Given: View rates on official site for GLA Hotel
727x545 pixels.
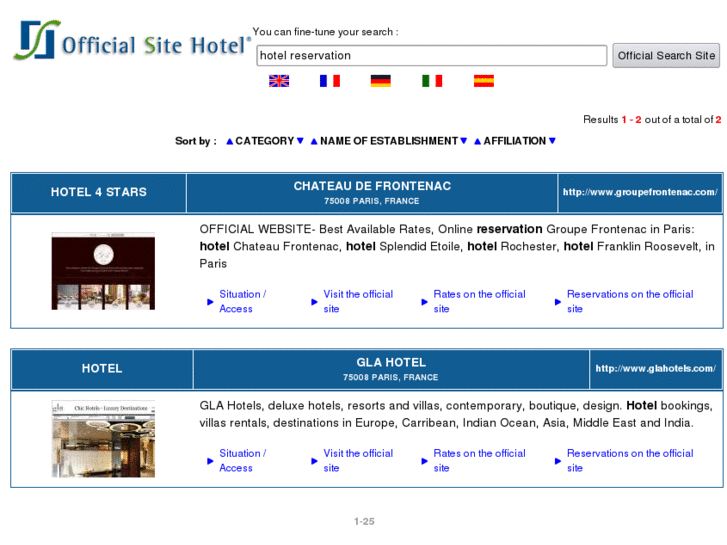Looking at the screenshot, I should point(479,461).
